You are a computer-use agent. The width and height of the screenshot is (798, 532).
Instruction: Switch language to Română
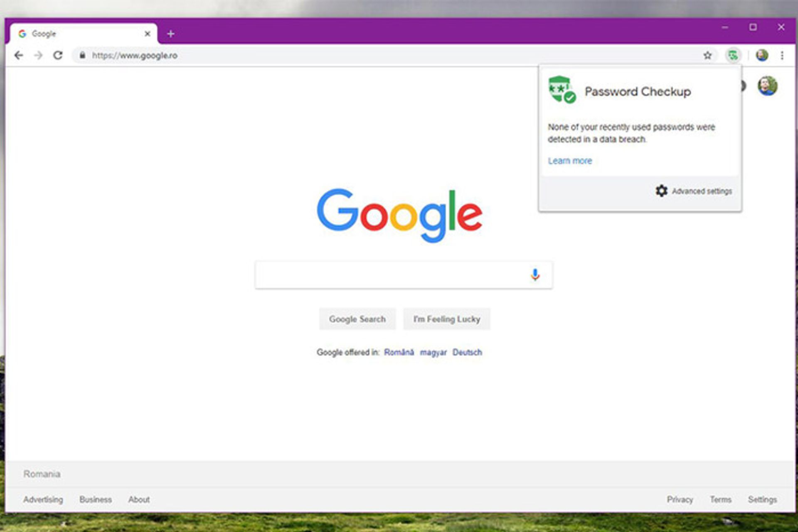click(x=399, y=352)
